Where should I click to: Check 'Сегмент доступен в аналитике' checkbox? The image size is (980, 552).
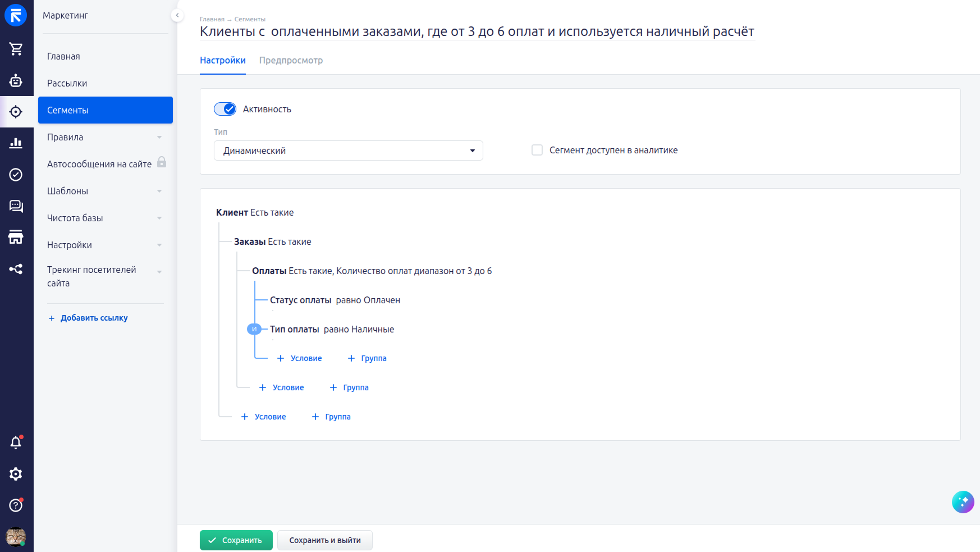point(537,150)
